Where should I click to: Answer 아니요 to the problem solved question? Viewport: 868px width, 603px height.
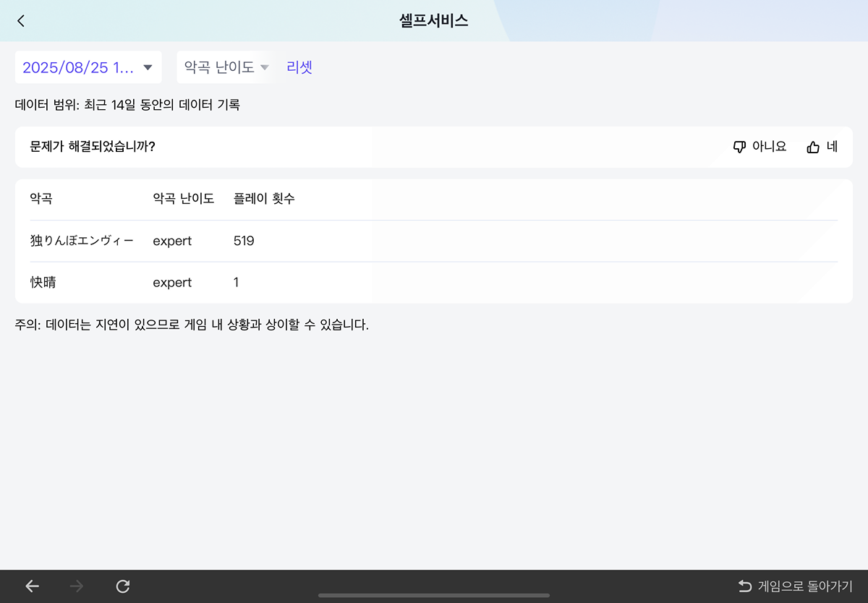769,147
